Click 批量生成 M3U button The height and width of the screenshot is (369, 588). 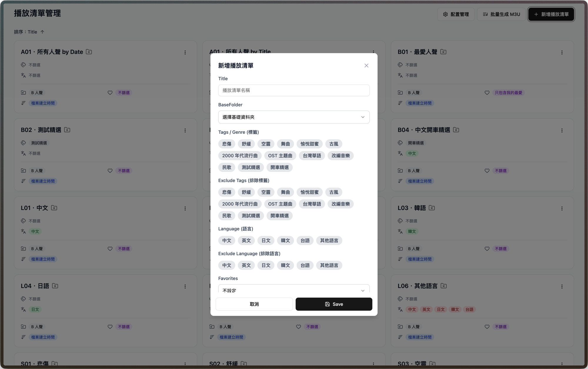501,14
